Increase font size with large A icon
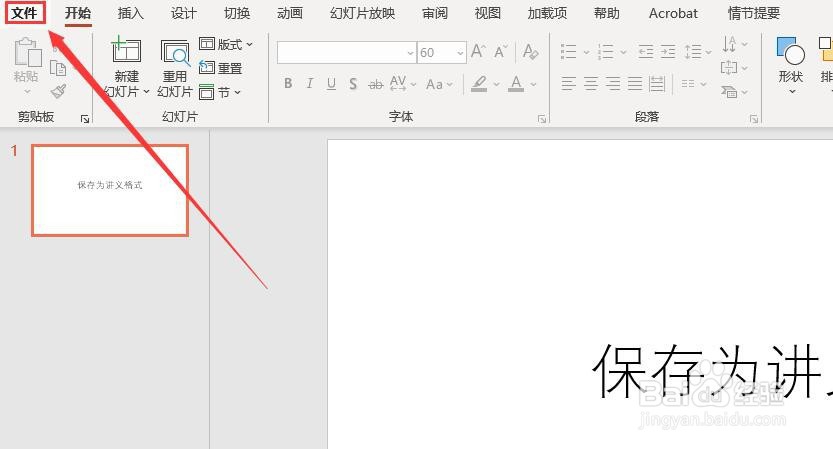The width and height of the screenshot is (833, 449). [478, 52]
